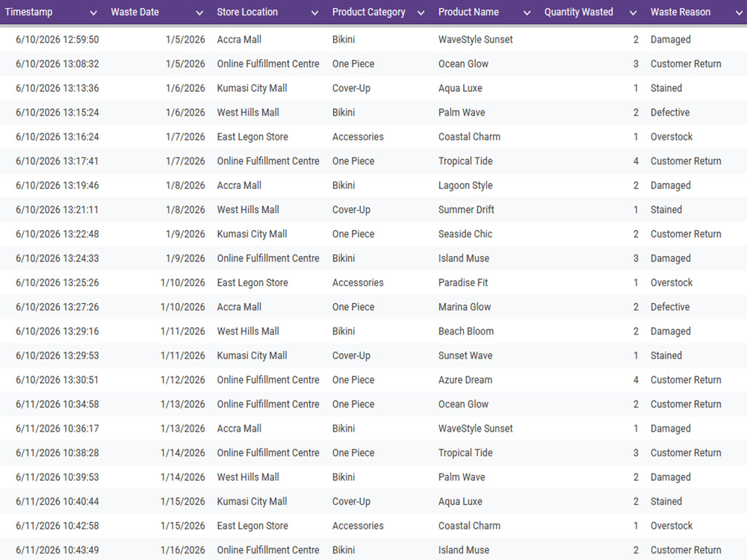Select timestamp cell 6/10/2026 13:19:46
The image size is (747, 560).
coord(58,185)
